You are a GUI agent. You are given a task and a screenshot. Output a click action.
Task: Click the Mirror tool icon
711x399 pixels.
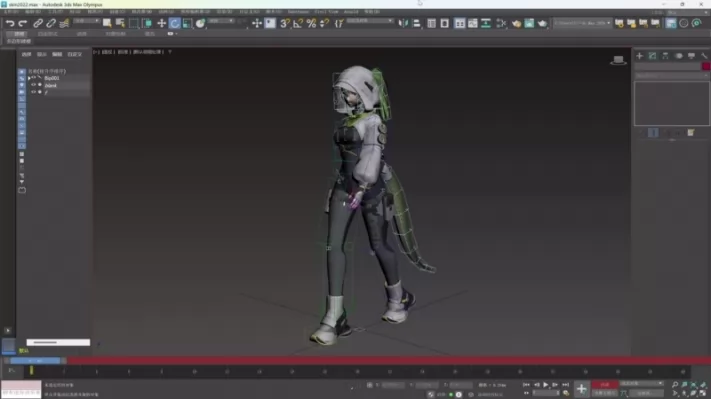point(403,23)
